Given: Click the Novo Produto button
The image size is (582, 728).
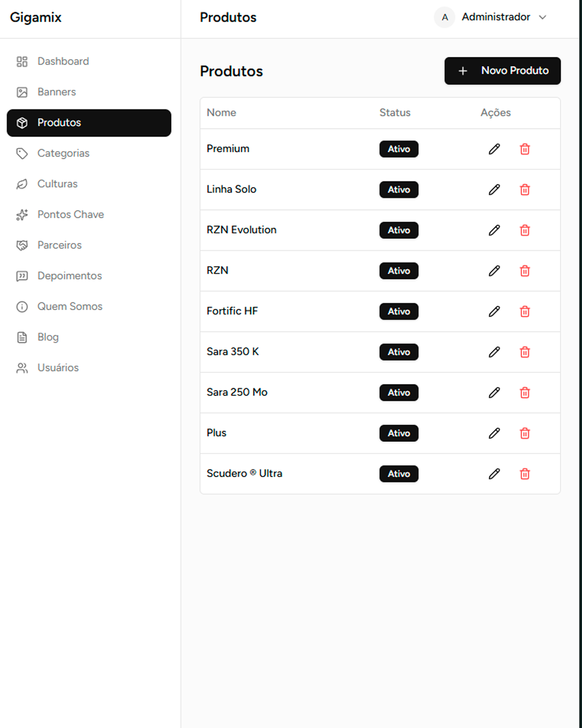Looking at the screenshot, I should click(502, 71).
